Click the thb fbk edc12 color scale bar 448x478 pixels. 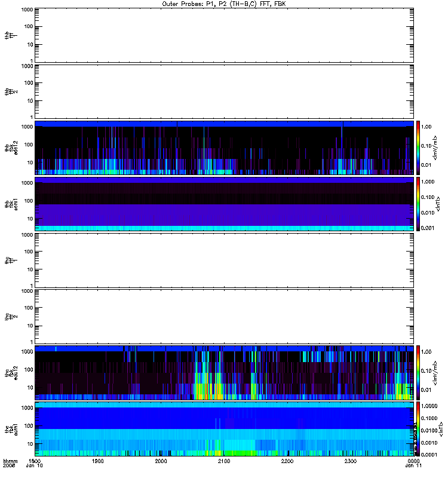418,148
